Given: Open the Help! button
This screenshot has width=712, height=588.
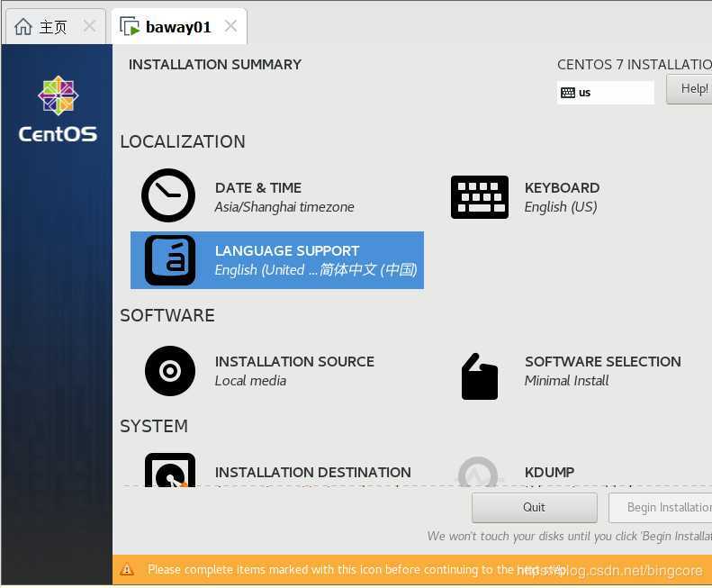Looking at the screenshot, I should point(689,89).
